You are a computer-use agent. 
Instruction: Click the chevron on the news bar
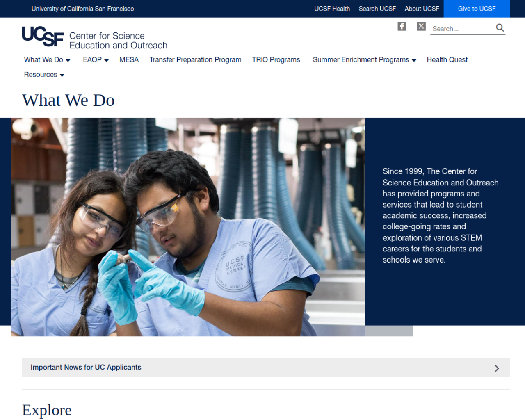click(x=497, y=368)
